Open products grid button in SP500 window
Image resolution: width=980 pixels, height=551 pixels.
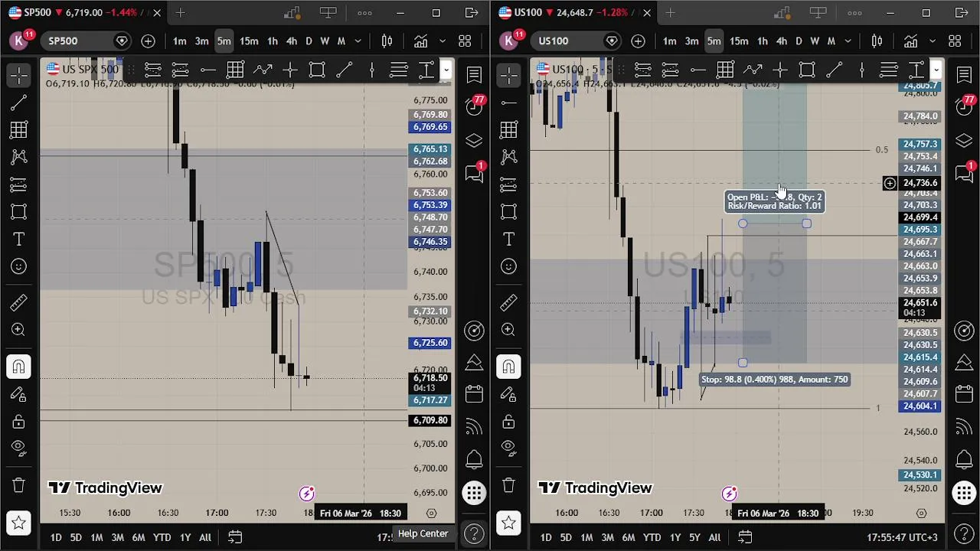[x=474, y=493]
